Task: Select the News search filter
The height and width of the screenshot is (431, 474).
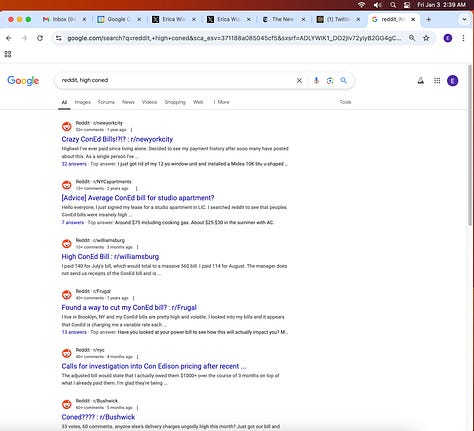Action: tap(128, 102)
